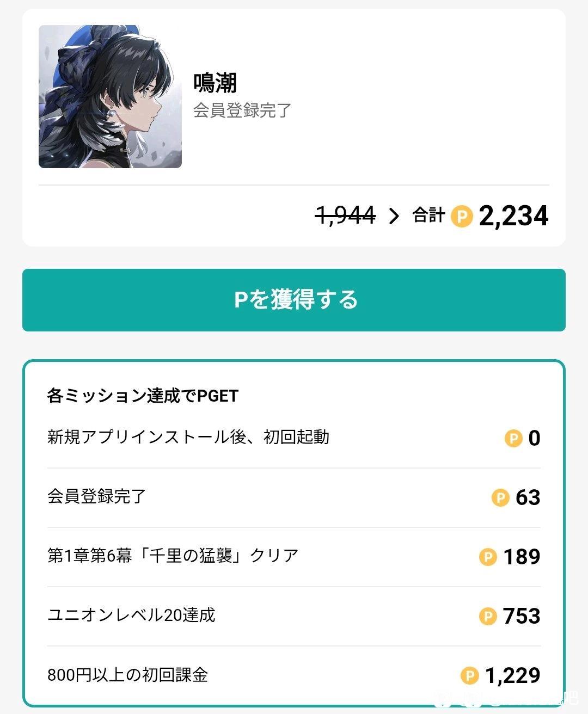Tap the 鳴潮 game thumbnail image
The width and height of the screenshot is (588, 714).
(x=110, y=96)
